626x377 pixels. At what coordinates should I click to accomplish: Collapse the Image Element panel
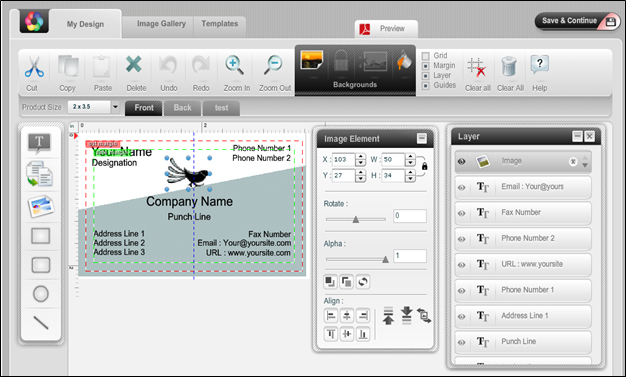click(422, 139)
